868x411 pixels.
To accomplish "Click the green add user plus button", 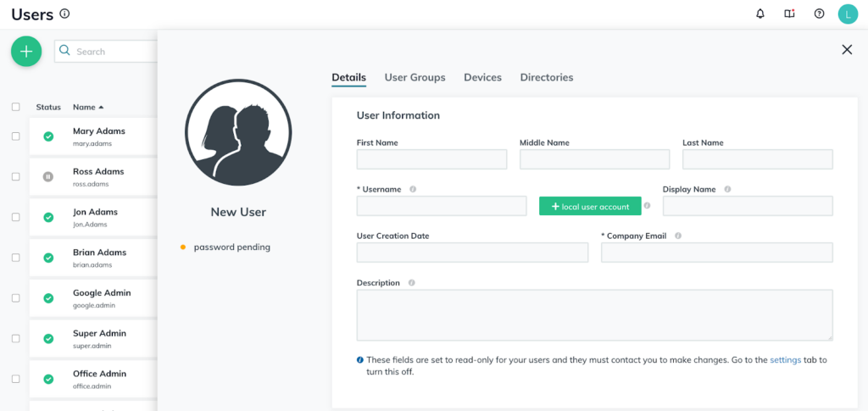I will pyautogui.click(x=26, y=52).
